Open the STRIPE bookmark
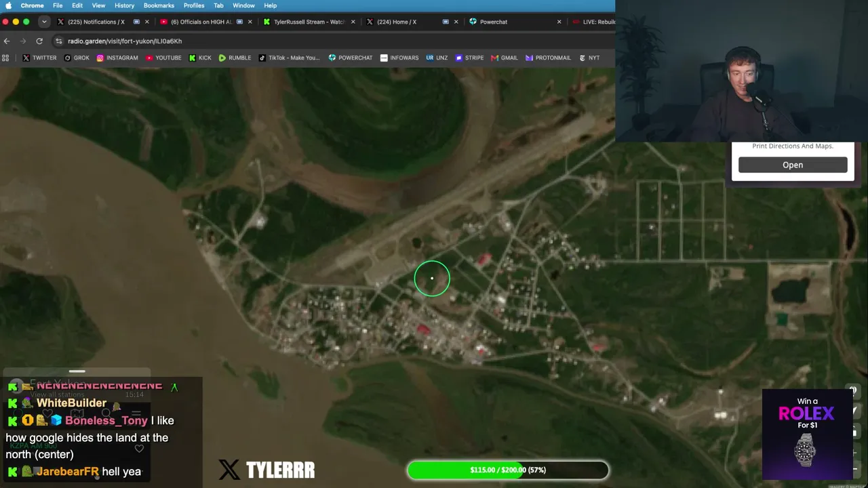This screenshot has width=868, height=488. click(x=469, y=58)
